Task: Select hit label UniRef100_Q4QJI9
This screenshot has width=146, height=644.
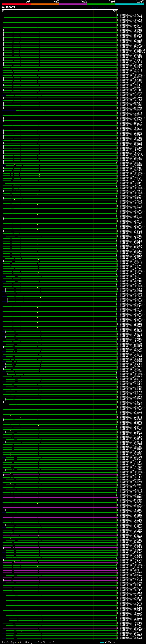Action: tap(131, 535)
